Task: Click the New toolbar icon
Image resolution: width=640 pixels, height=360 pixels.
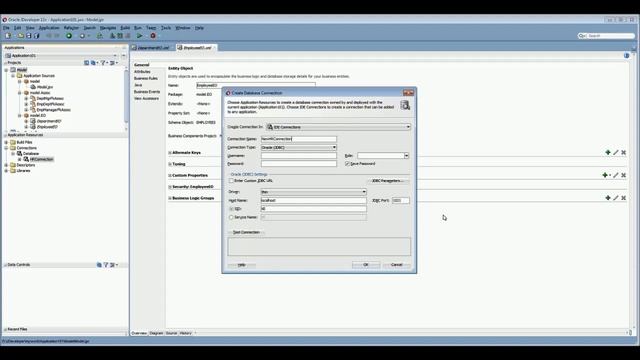Action: pyautogui.click(x=8, y=36)
